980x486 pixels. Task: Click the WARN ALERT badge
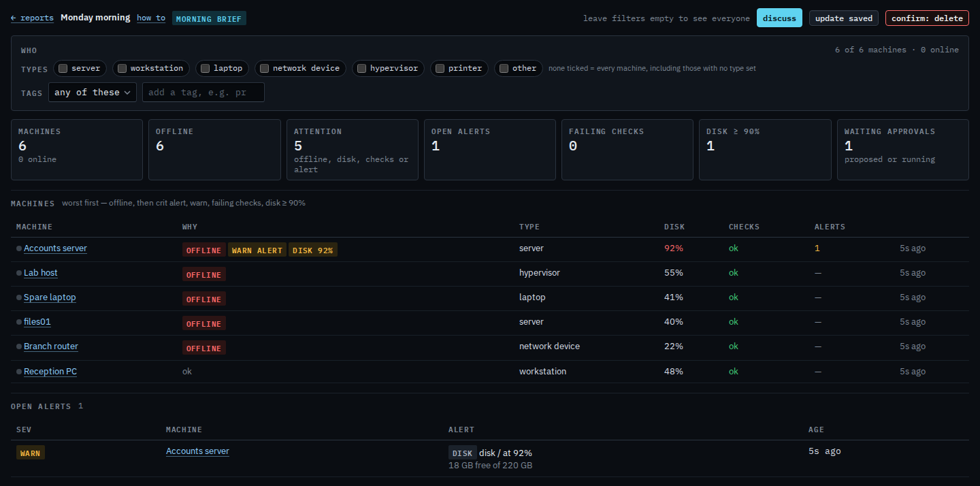click(x=257, y=250)
